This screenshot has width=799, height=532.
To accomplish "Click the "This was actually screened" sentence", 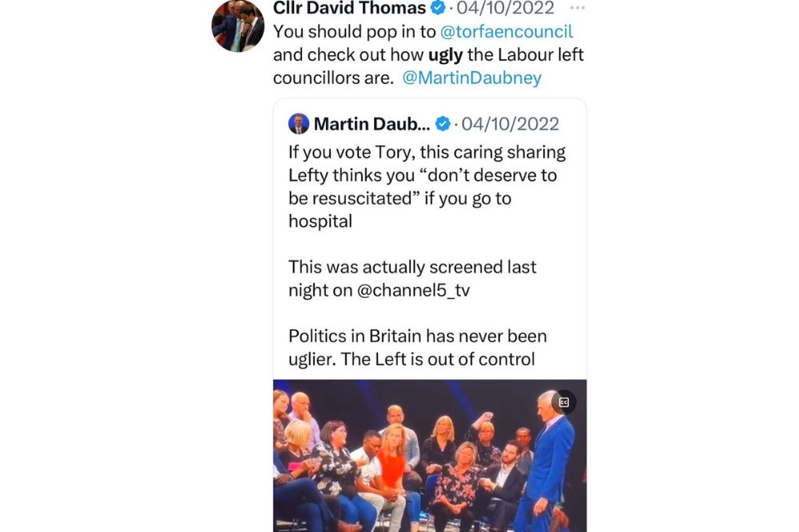I will [x=411, y=278].
